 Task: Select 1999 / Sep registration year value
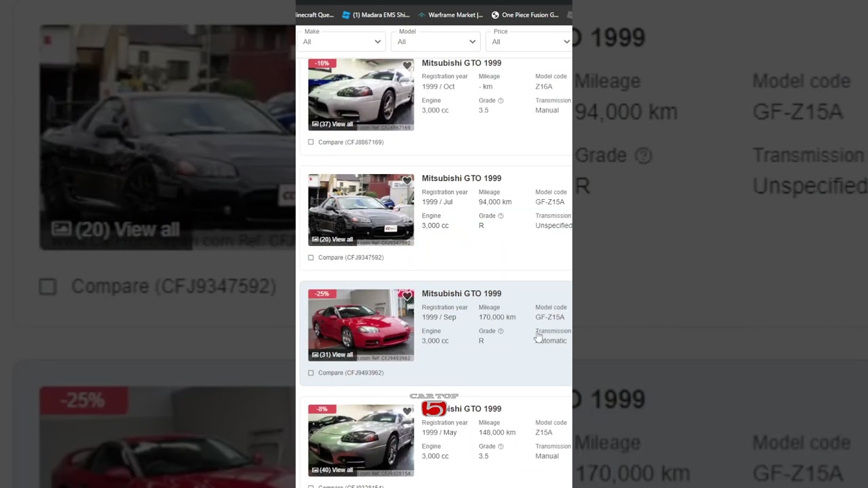click(x=439, y=317)
